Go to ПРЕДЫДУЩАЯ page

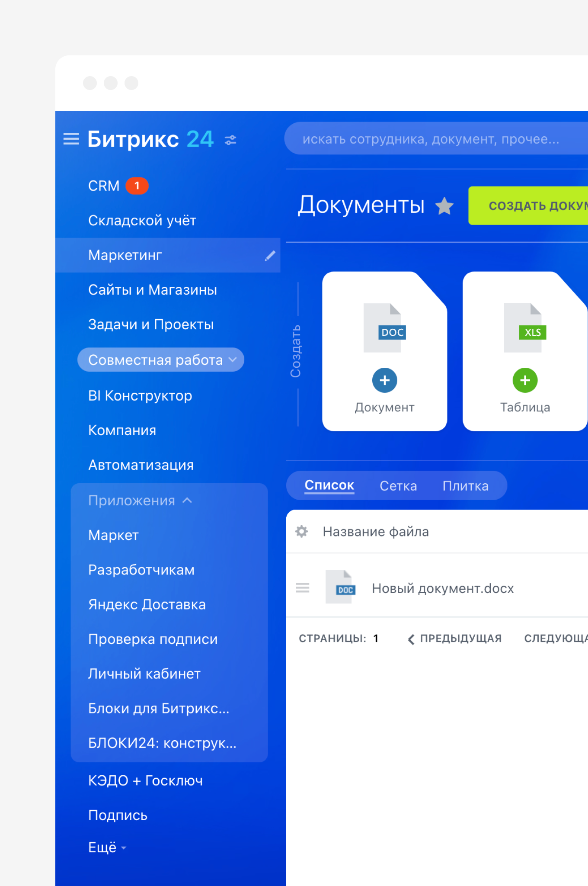point(455,639)
